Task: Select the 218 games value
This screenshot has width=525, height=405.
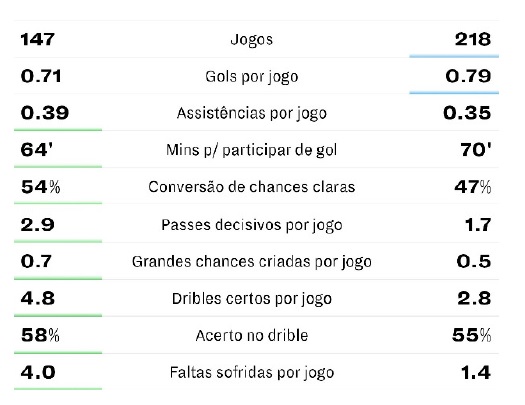Action: [x=473, y=39]
